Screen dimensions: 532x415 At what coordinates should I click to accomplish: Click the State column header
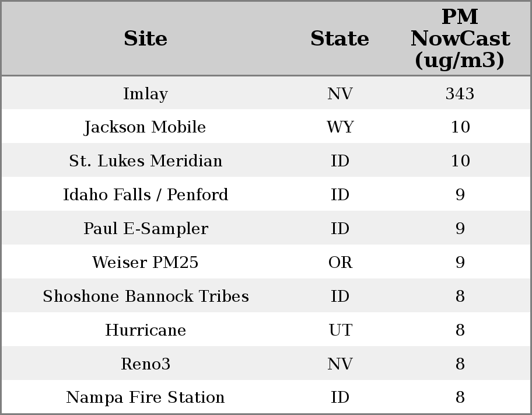tap(339, 39)
